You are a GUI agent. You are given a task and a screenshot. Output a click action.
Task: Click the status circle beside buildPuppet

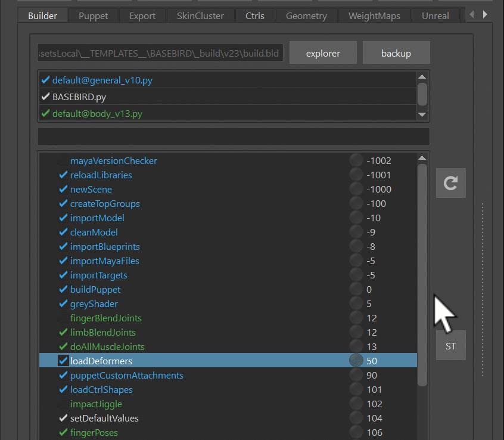coord(356,289)
